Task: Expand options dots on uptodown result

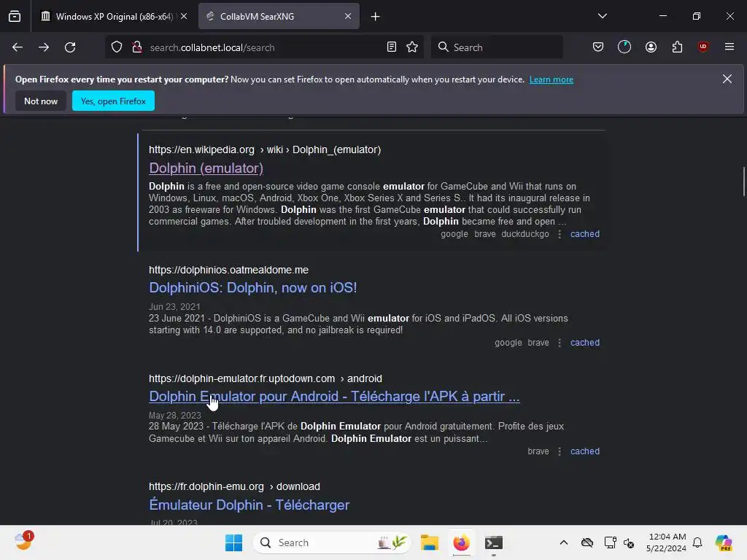Action: pyautogui.click(x=560, y=451)
